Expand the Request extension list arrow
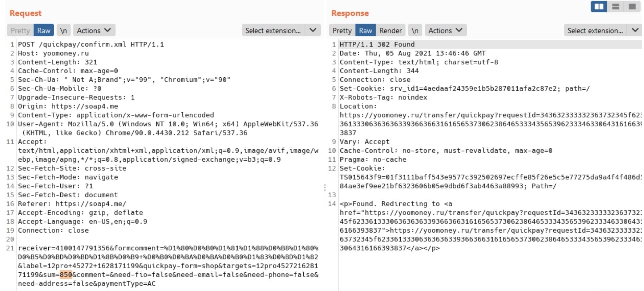The height and width of the screenshot is (291, 644). pos(313,31)
